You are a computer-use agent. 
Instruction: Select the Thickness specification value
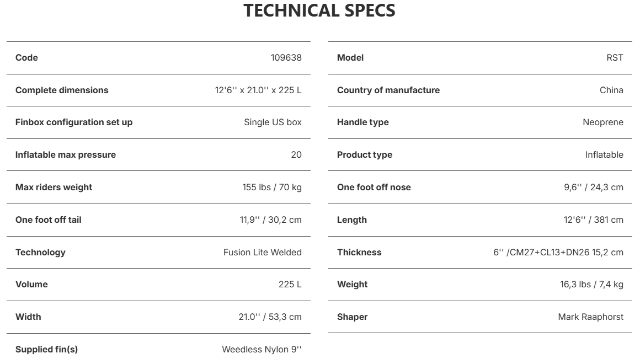pos(558,252)
